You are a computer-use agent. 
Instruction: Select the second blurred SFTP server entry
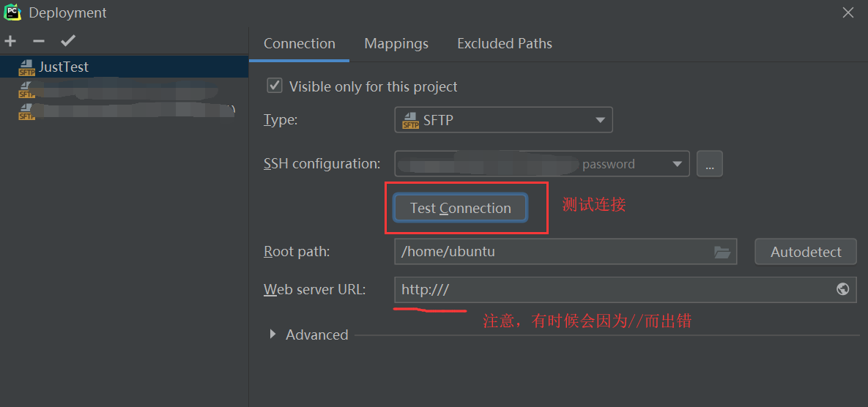coord(124,89)
